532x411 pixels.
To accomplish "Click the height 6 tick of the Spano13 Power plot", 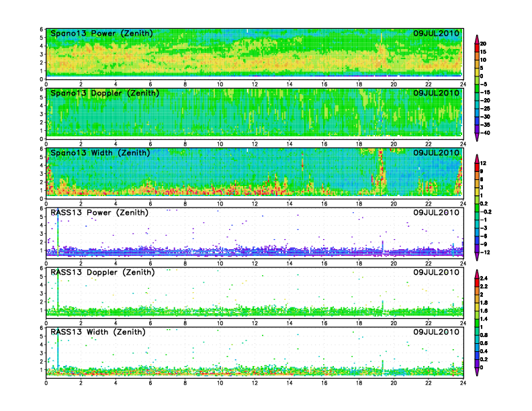I will click(x=42, y=30).
